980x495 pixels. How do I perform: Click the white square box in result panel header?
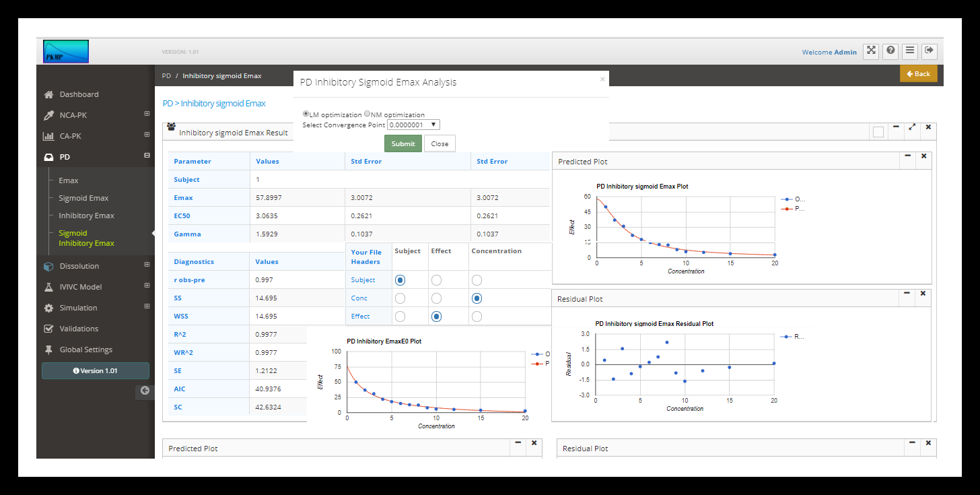[878, 132]
